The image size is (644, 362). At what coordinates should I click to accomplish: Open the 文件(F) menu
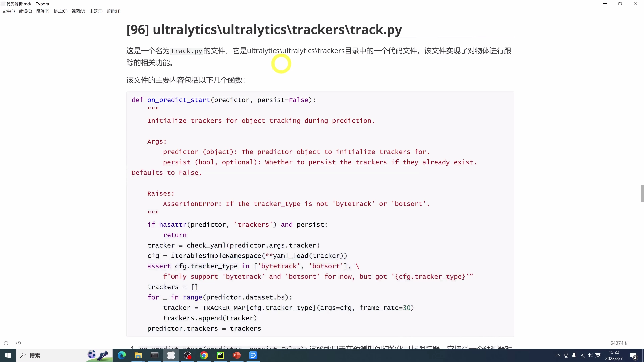(x=8, y=11)
